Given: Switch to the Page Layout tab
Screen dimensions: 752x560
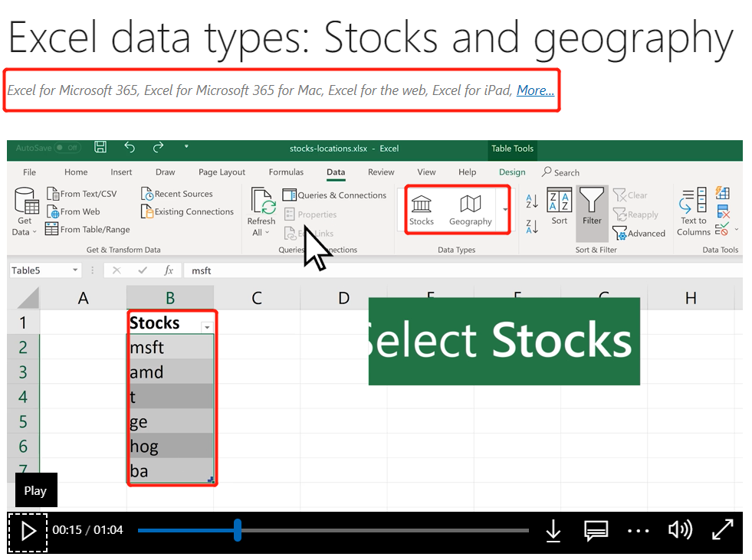Looking at the screenshot, I should [x=222, y=172].
